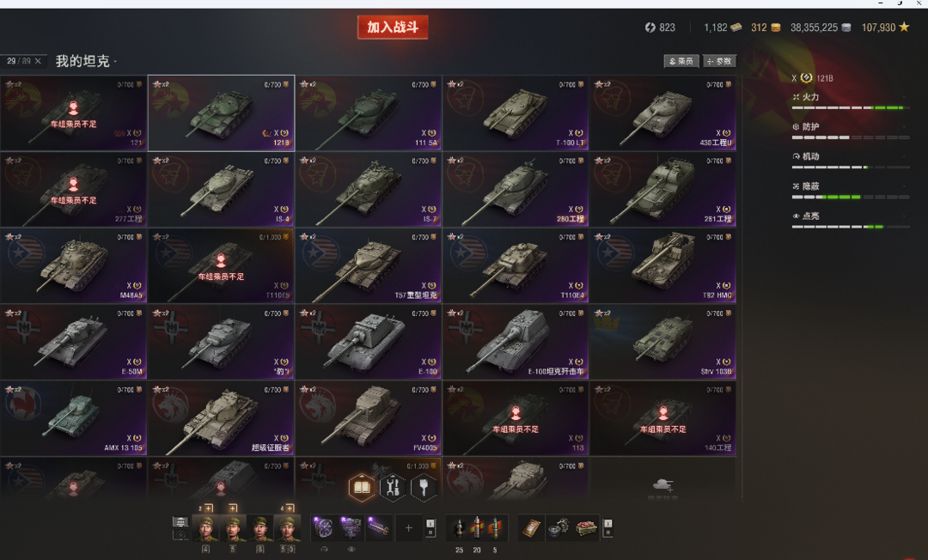
Task: Select the red ration box consumable
Action: tap(585, 527)
